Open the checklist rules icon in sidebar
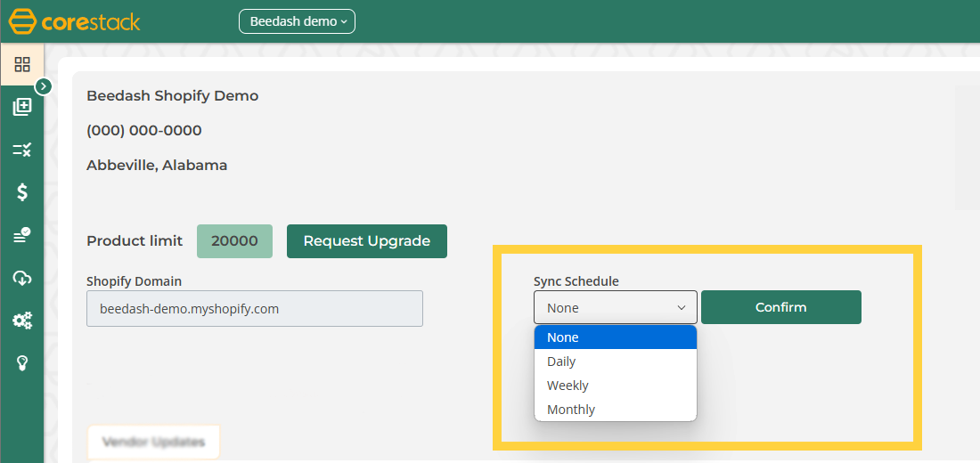 pyautogui.click(x=22, y=150)
